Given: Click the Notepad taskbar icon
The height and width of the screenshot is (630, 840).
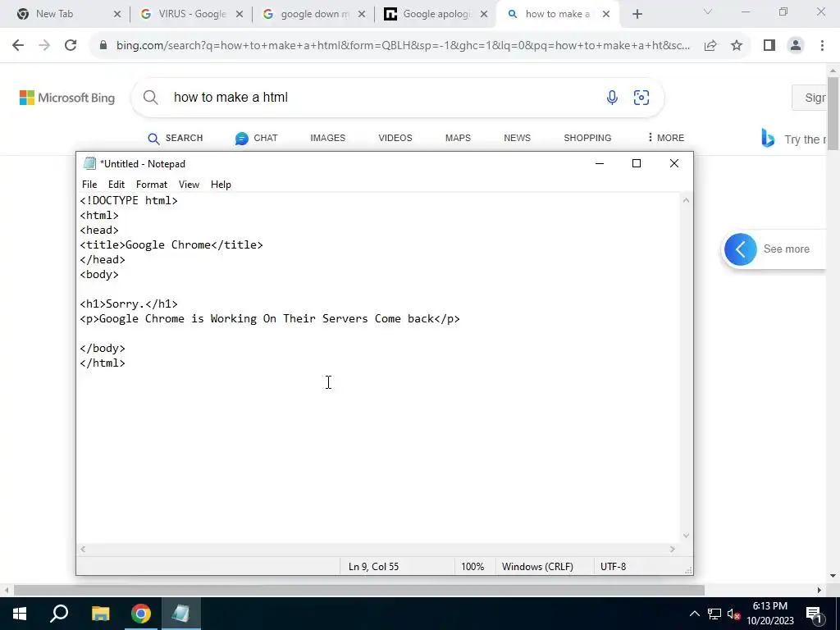Looking at the screenshot, I should coord(180,614).
